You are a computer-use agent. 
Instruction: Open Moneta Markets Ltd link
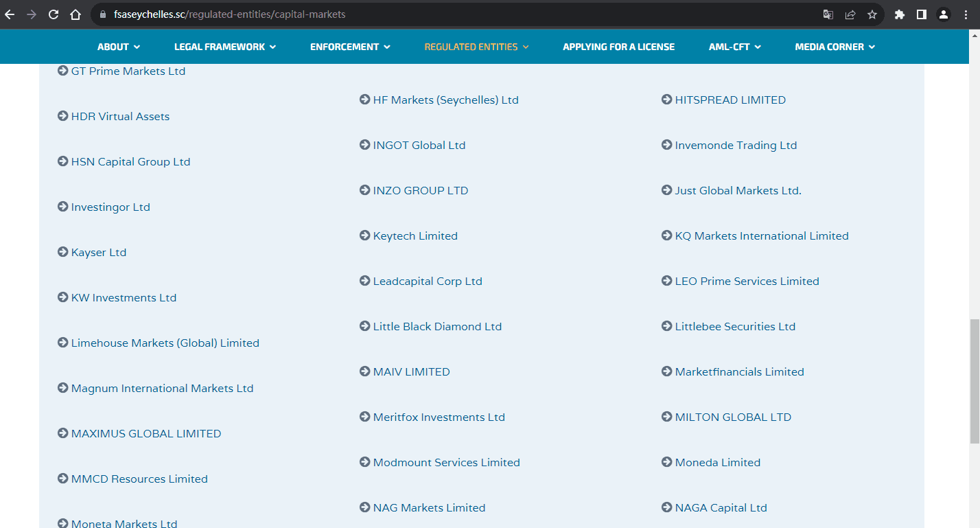click(124, 523)
